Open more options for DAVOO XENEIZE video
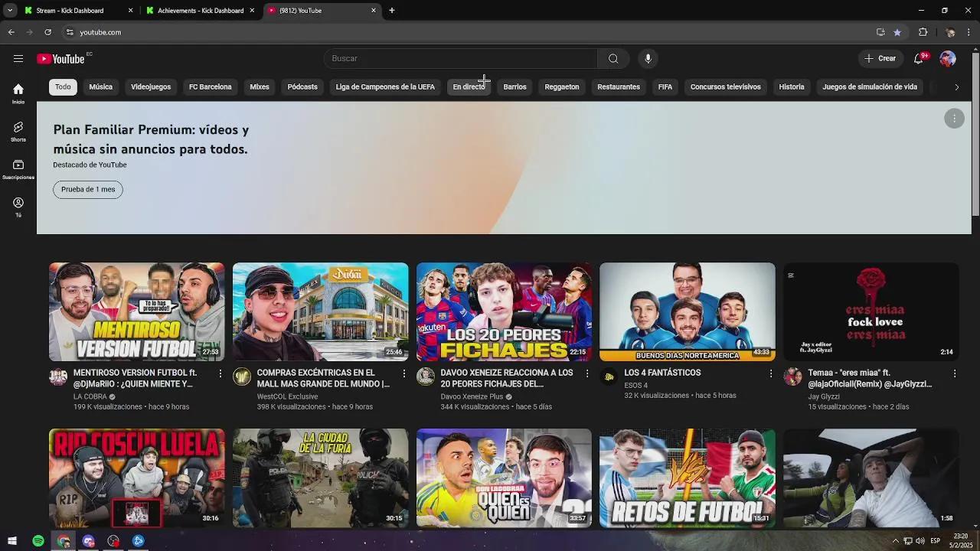Image resolution: width=980 pixels, height=551 pixels. coord(587,373)
